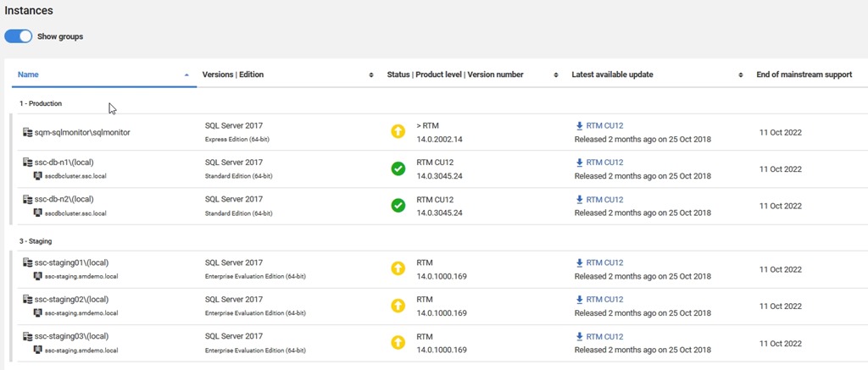Sort by Versions | Edition column
The image size is (868, 370).
click(233, 75)
